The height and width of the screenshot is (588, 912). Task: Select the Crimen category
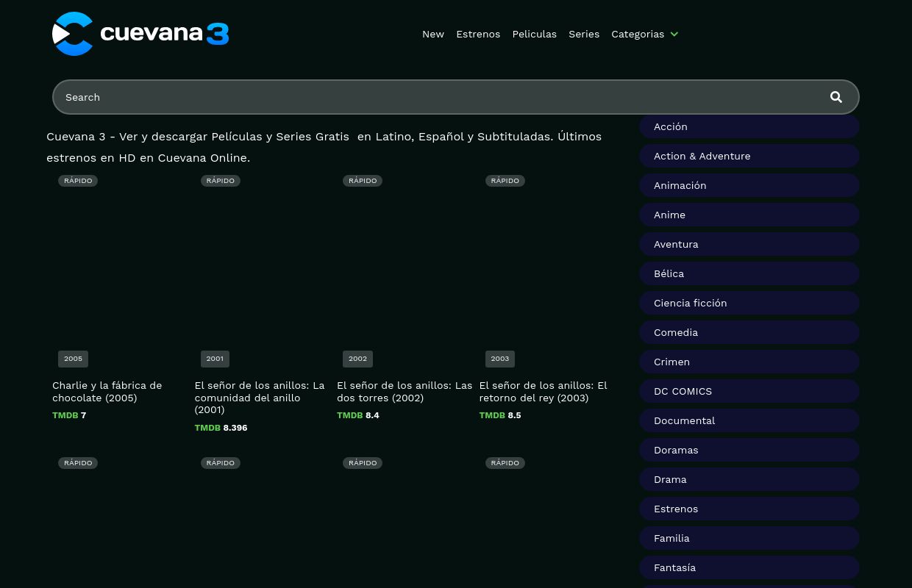749,362
